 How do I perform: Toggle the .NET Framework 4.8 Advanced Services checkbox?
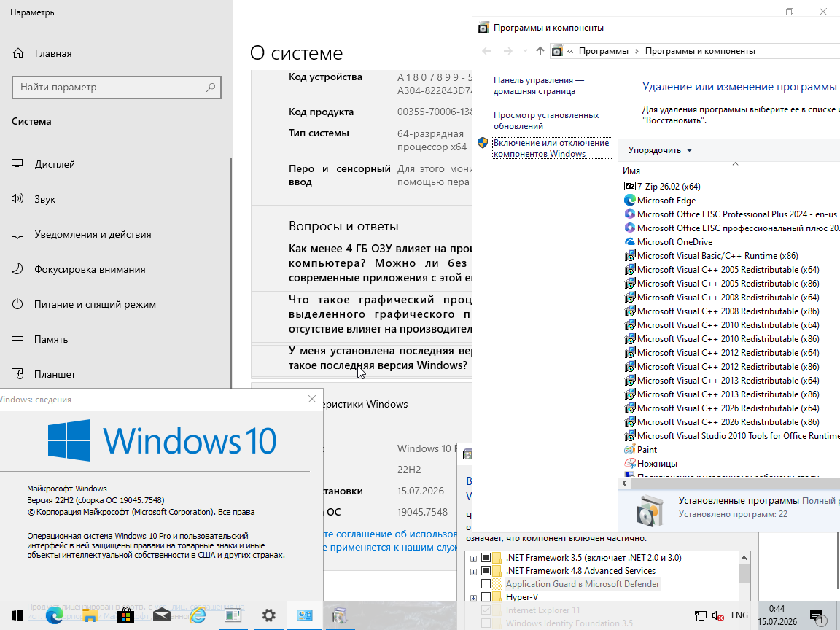tap(486, 570)
